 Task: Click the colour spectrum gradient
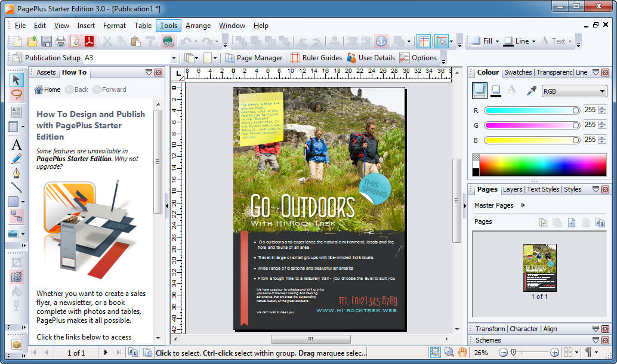tap(542, 165)
